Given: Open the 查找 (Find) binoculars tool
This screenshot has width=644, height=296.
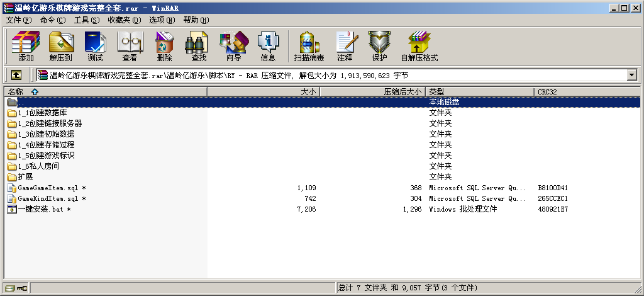Looking at the screenshot, I should 199,47.
